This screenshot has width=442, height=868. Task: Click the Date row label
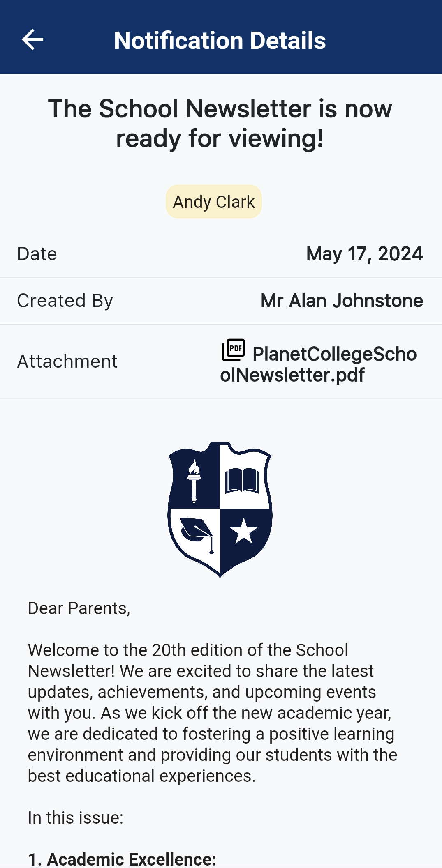pos(37,254)
